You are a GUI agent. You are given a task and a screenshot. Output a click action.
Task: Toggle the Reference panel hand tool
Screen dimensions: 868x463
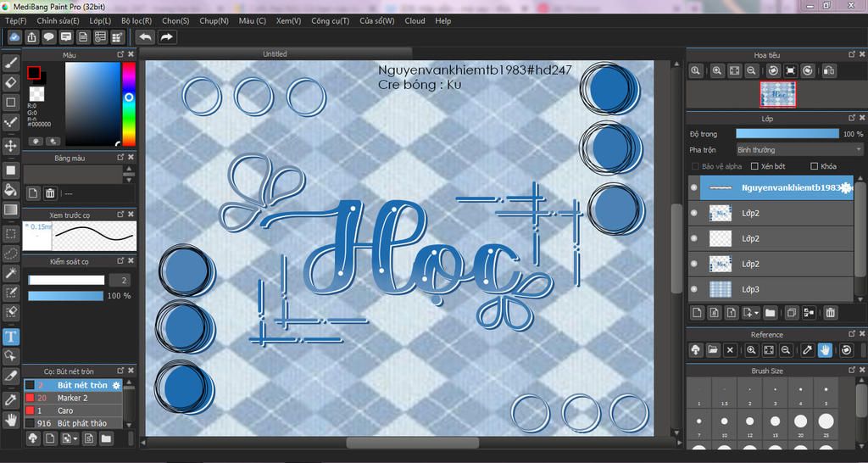pos(825,349)
